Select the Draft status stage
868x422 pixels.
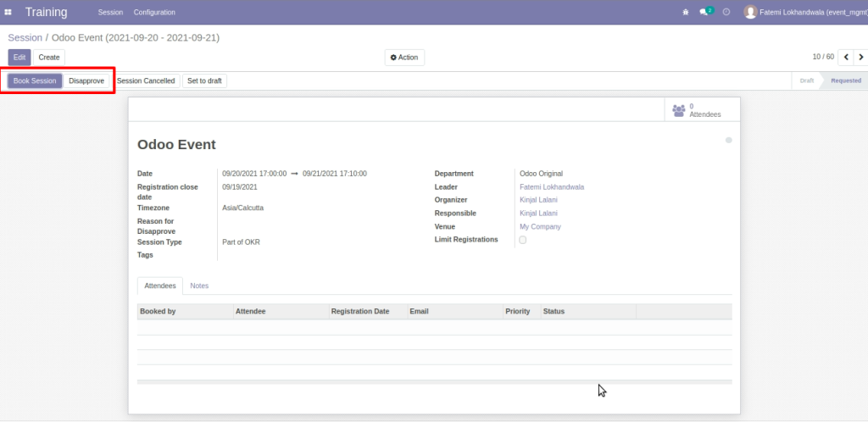[x=807, y=81]
